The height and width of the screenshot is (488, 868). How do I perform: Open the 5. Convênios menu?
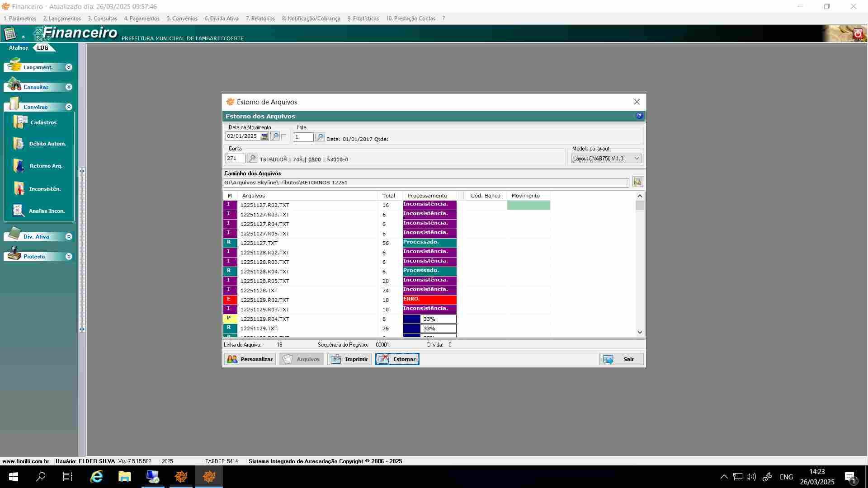[182, 19]
